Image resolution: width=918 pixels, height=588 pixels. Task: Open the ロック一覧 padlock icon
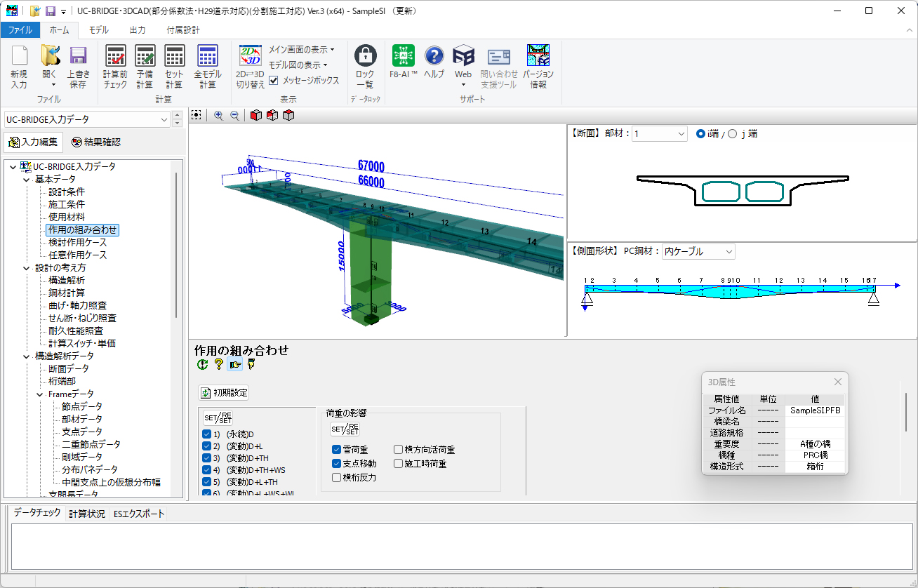365,56
